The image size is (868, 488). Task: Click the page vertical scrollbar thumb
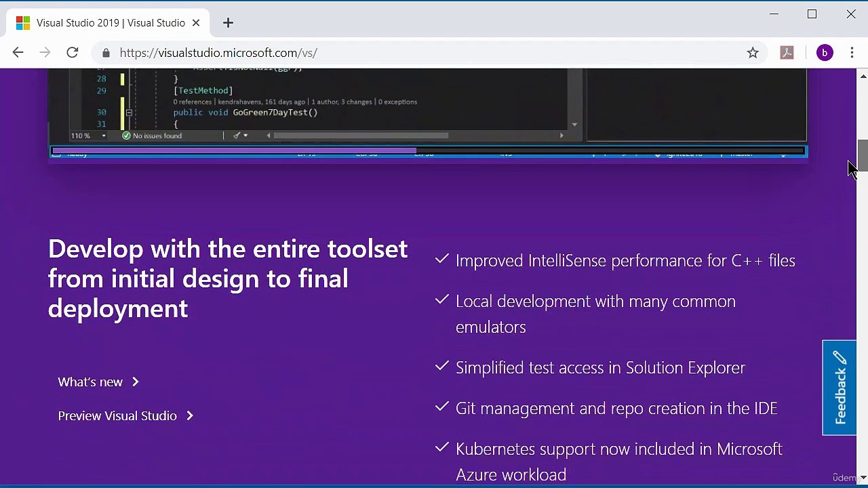863,156
